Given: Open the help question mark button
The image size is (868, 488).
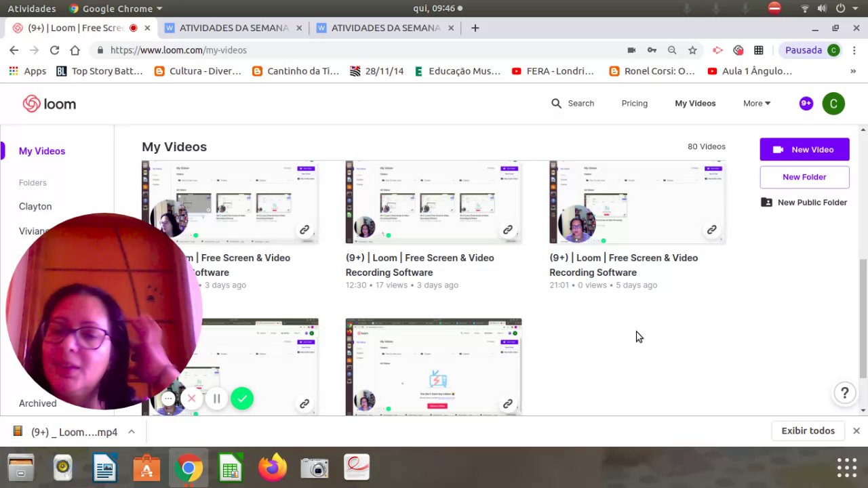Looking at the screenshot, I should 845,392.
